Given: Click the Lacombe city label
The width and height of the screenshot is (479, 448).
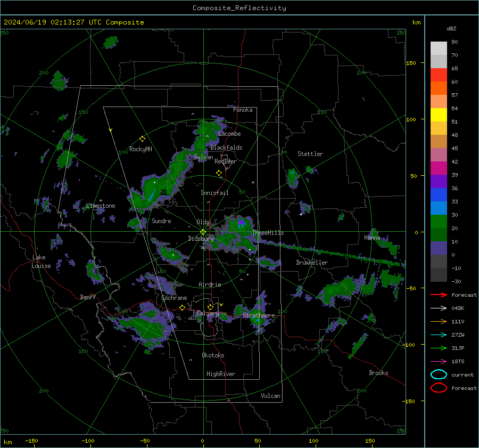Looking at the screenshot, I should coord(229,134).
